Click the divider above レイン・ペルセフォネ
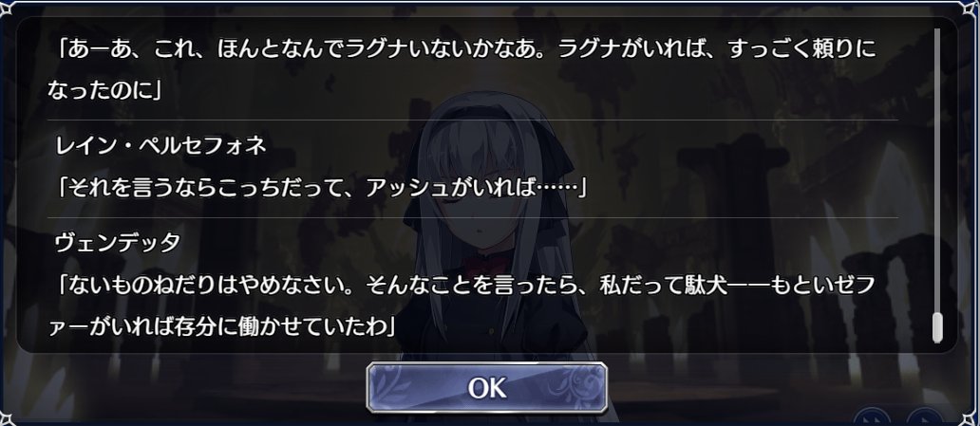 pos(473,120)
